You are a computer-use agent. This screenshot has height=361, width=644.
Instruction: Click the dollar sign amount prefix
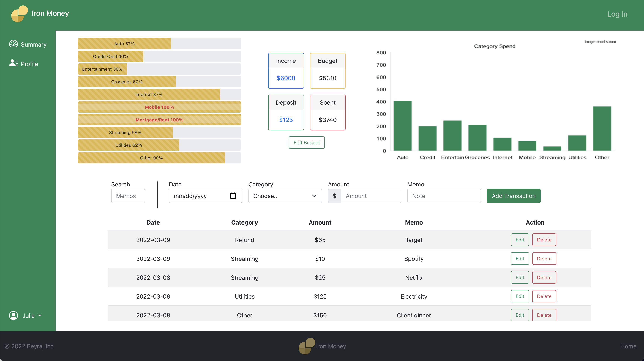[334, 196]
